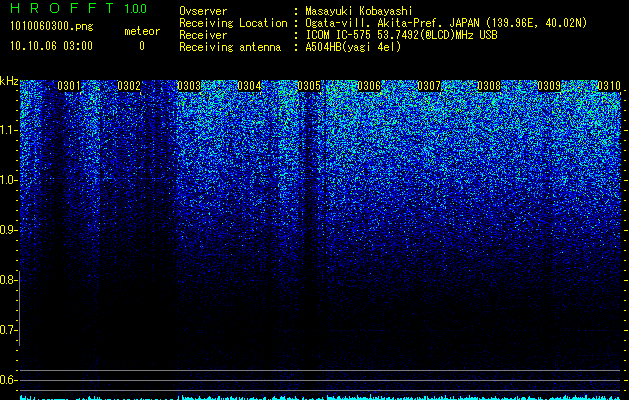Click the 0306 time marker

click(x=369, y=86)
